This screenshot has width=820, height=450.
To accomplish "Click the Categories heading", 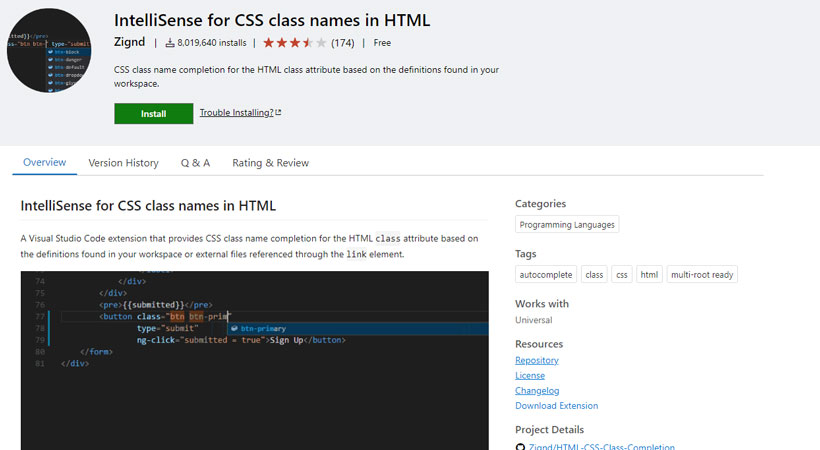I will [x=540, y=204].
